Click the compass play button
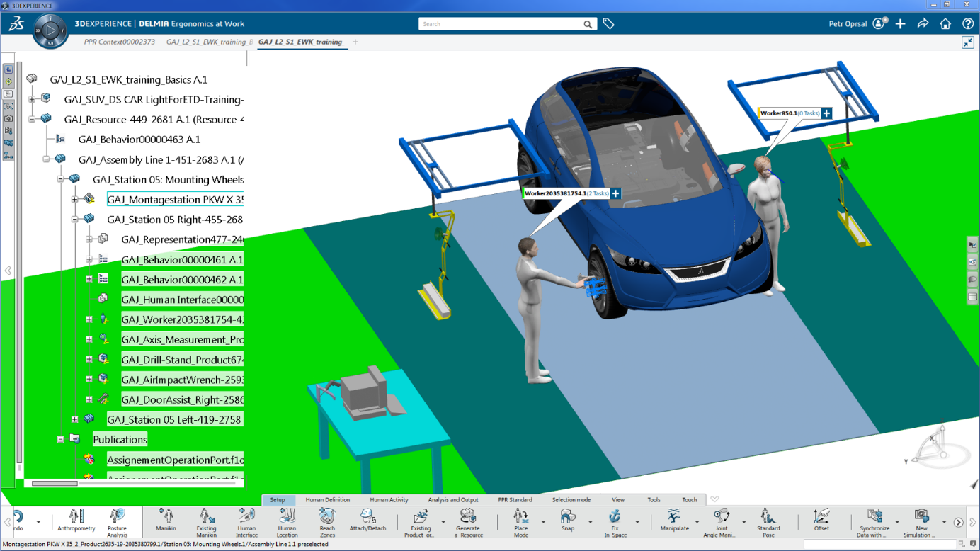This screenshot has height=551, width=980. (x=50, y=30)
